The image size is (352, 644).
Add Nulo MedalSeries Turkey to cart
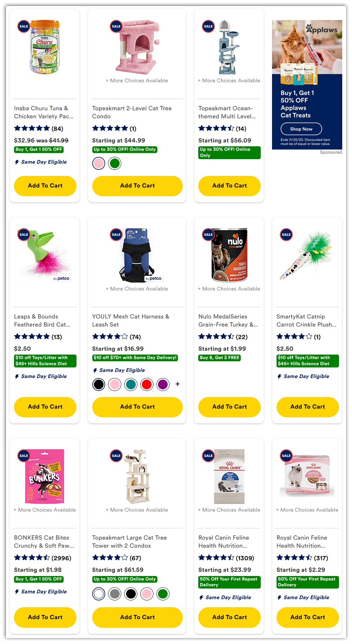tap(230, 407)
